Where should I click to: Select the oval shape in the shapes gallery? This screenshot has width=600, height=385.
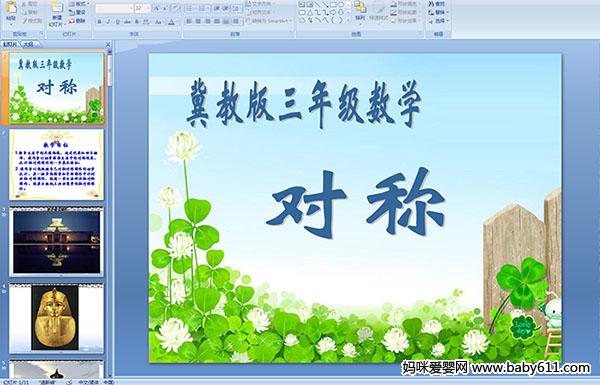341,5
